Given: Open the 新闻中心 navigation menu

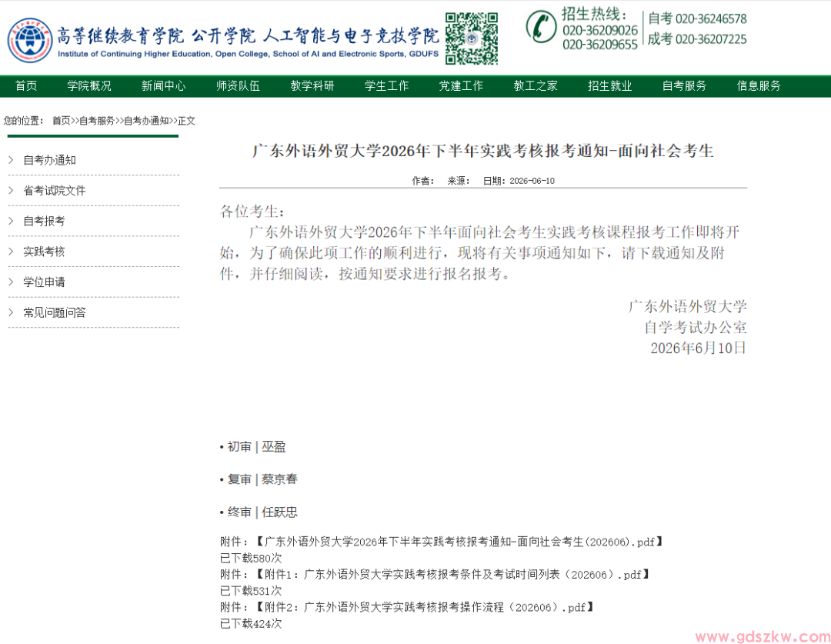Looking at the screenshot, I should pyautogui.click(x=163, y=86).
